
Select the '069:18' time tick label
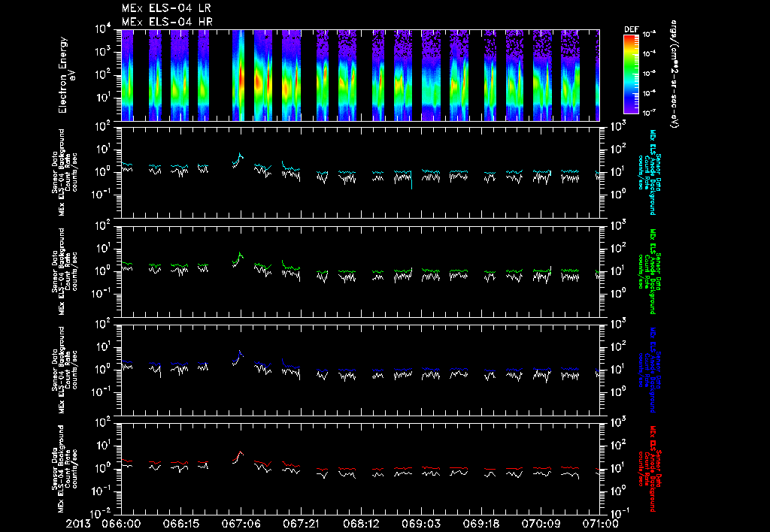pos(480,524)
